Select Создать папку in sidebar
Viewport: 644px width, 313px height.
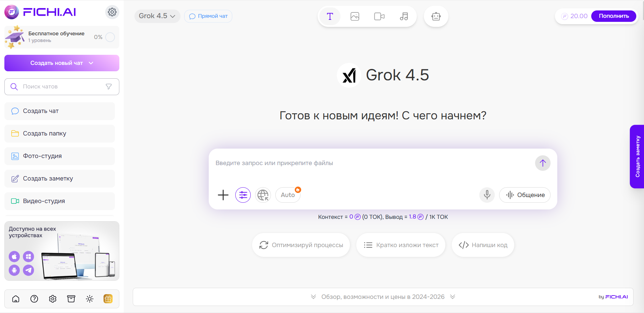pyautogui.click(x=59, y=133)
